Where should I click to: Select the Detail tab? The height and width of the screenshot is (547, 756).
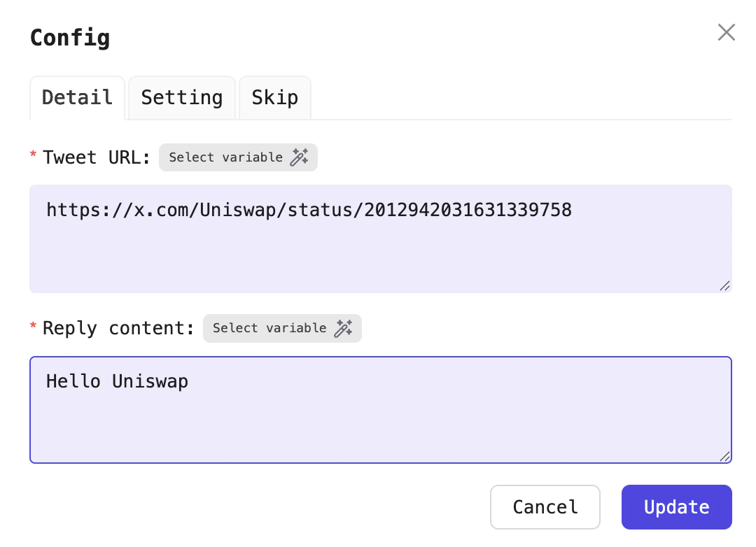pos(77,97)
